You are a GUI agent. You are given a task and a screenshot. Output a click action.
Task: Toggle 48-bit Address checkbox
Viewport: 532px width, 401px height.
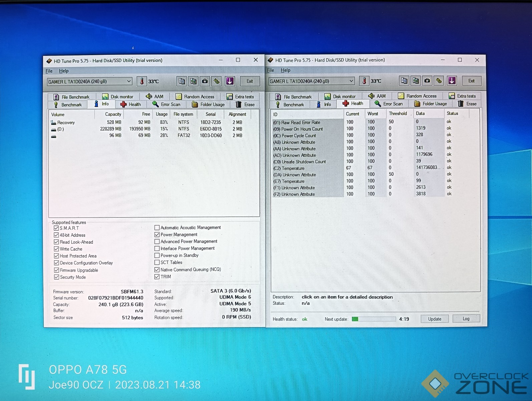pyautogui.click(x=56, y=235)
